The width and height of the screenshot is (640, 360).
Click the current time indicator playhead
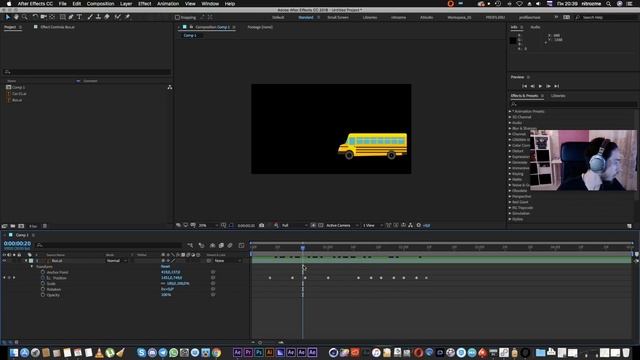click(x=302, y=247)
